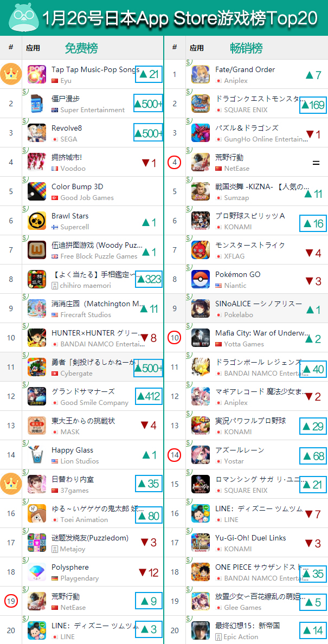Image resolution: width=328 pixels, height=644 pixels.
Task: Switch to the 免费榜 free chart heading
Action: [x=81, y=48]
